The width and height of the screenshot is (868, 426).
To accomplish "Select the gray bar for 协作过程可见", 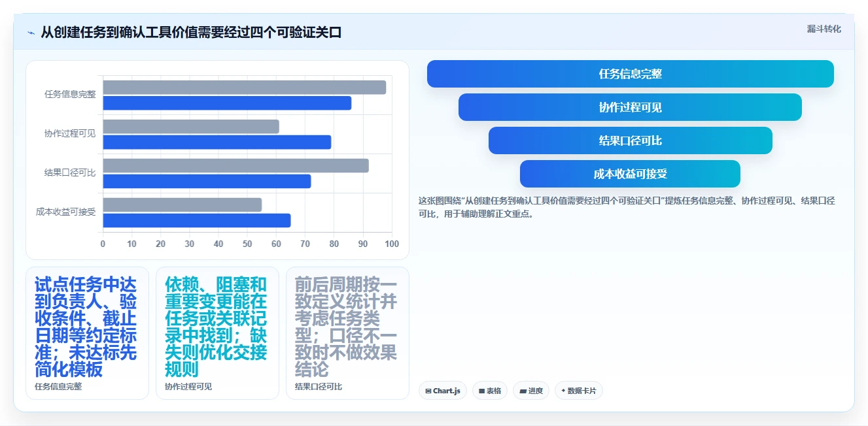I will (x=191, y=127).
